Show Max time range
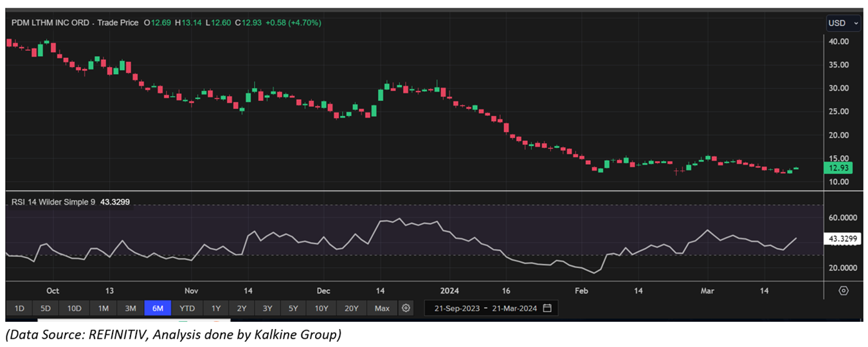The height and width of the screenshot is (347, 868). (x=382, y=308)
